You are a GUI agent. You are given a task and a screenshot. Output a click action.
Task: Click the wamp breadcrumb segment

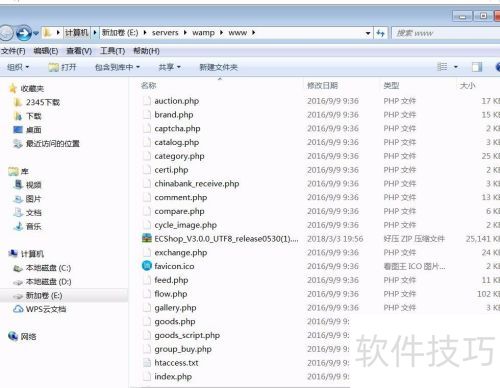tap(203, 33)
